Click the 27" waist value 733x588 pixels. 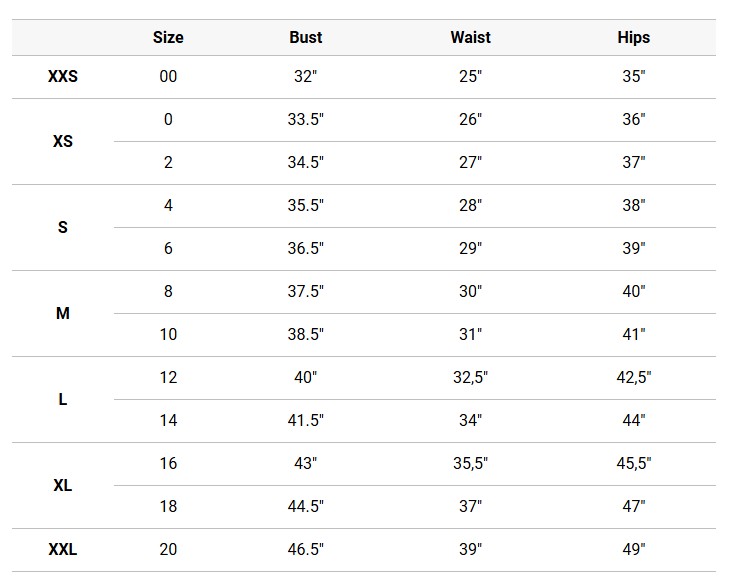(470, 162)
